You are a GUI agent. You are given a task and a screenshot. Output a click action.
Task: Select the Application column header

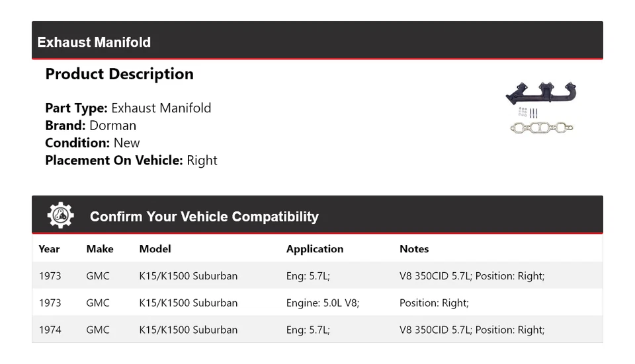coord(315,249)
